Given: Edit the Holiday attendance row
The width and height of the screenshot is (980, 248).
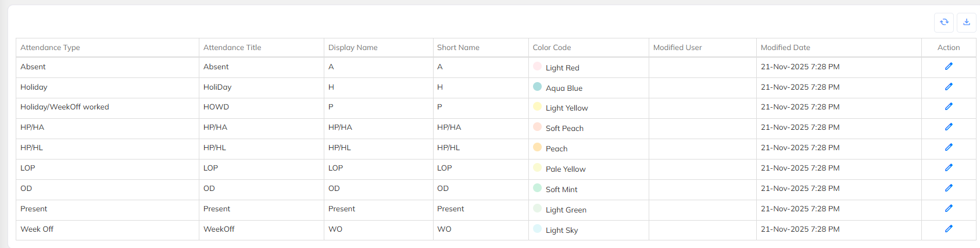Looking at the screenshot, I should click(x=949, y=87).
